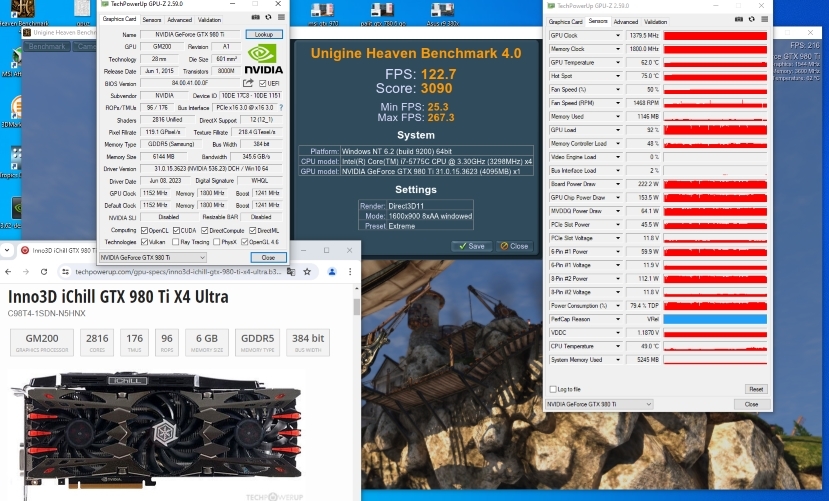Toggle DirectCompute checkbox
Viewport: 829px width, 501px height.
[205, 230]
